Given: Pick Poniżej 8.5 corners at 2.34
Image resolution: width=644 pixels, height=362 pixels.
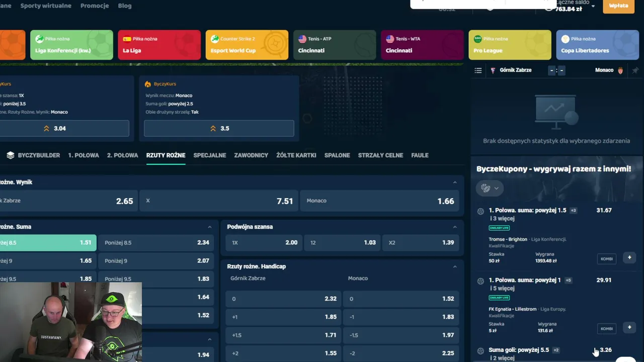Looking at the screenshot, I should tap(156, 243).
